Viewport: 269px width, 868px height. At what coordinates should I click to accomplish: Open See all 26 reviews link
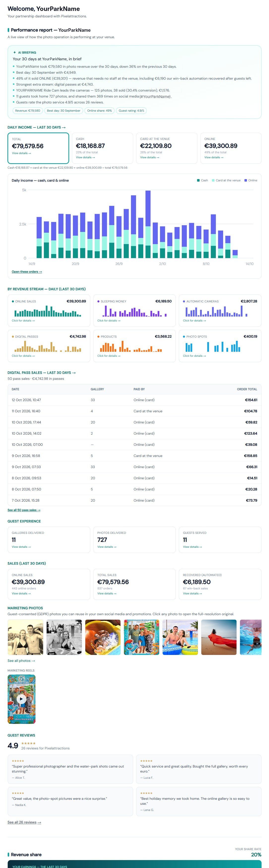point(24,822)
